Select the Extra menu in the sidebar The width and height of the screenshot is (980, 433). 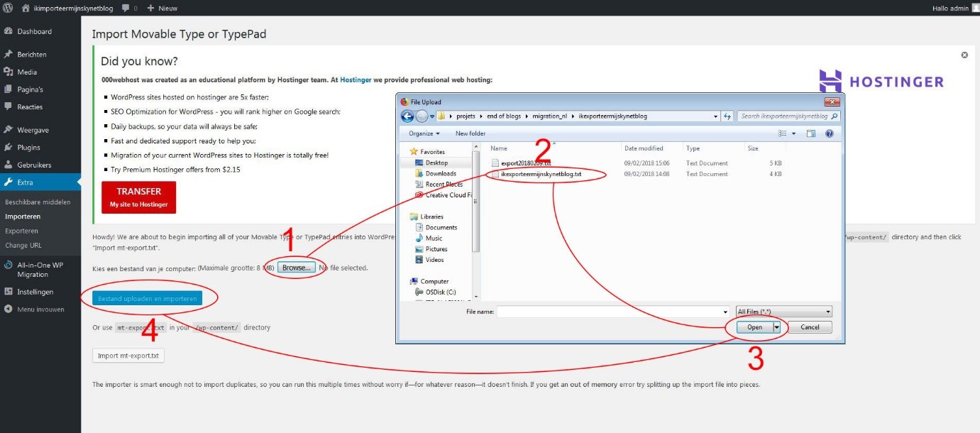pyautogui.click(x=40, y=182)
